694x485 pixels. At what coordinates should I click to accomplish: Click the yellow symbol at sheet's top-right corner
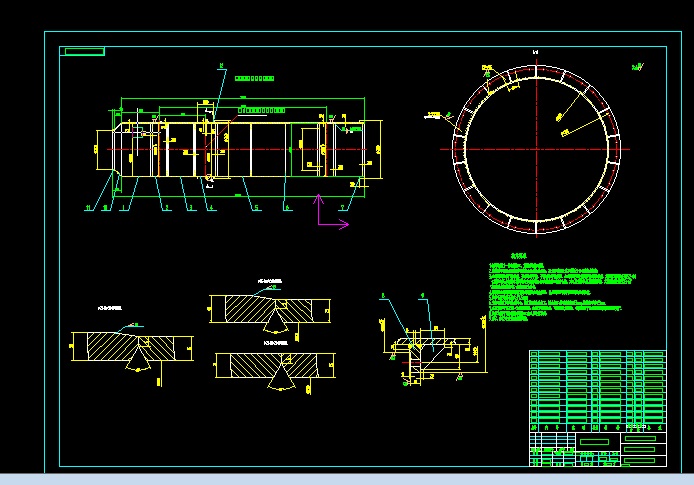point(638,67)
